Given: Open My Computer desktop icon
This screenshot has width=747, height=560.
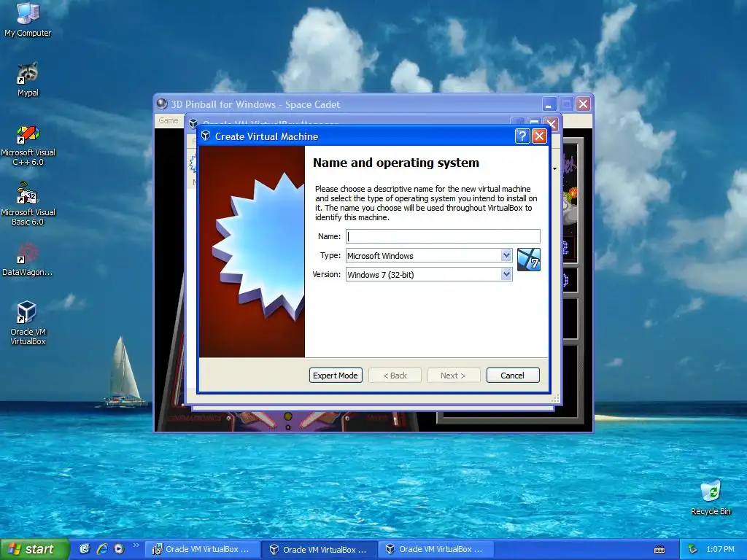Looking at the screenshot, I should tap(28, 19).
